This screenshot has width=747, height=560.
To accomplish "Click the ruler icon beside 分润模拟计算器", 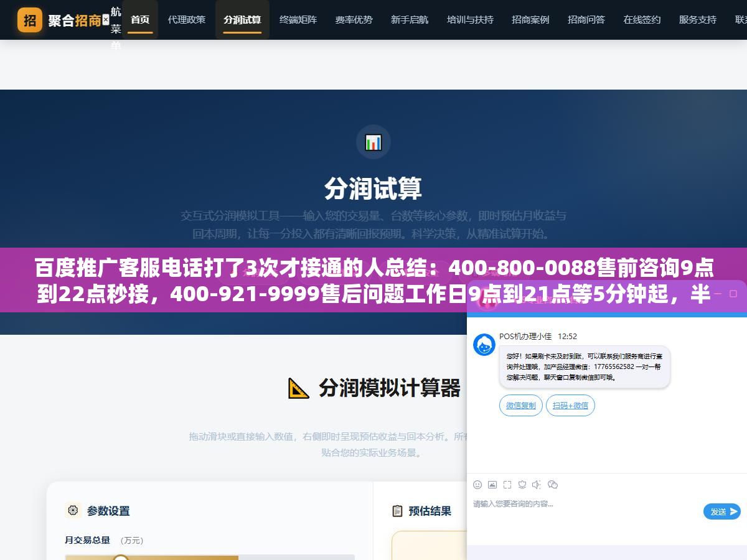I will click(299, 388).
